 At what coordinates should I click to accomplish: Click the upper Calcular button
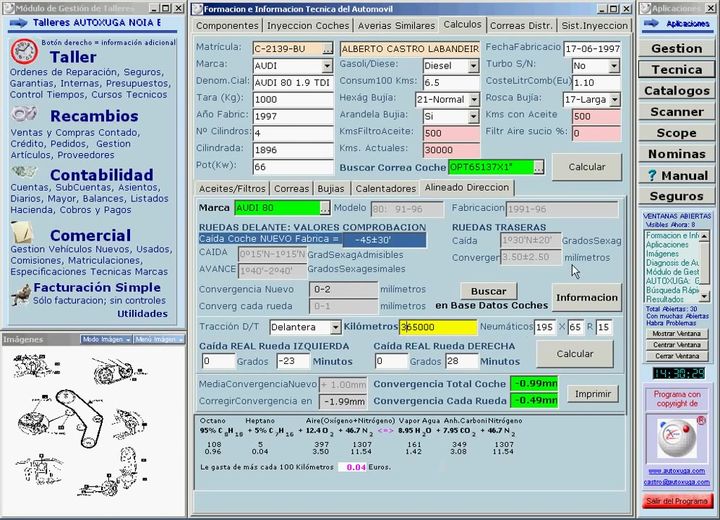click(587, 167)
